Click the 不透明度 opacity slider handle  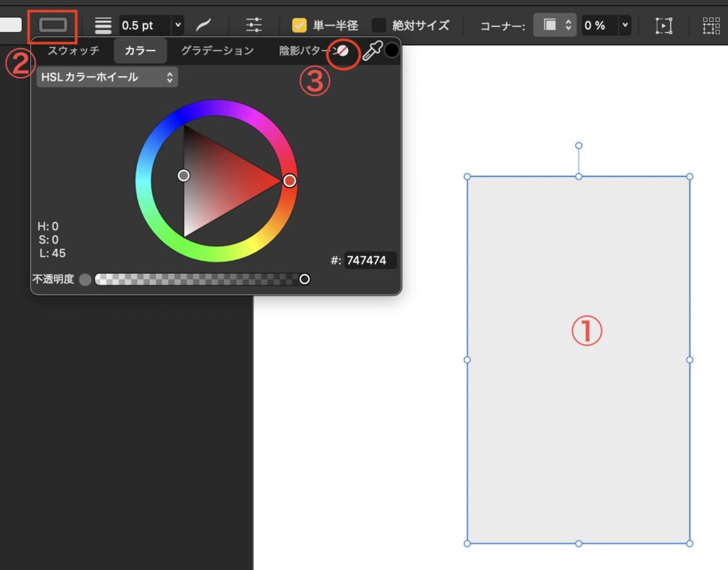(x=304, y=280)
